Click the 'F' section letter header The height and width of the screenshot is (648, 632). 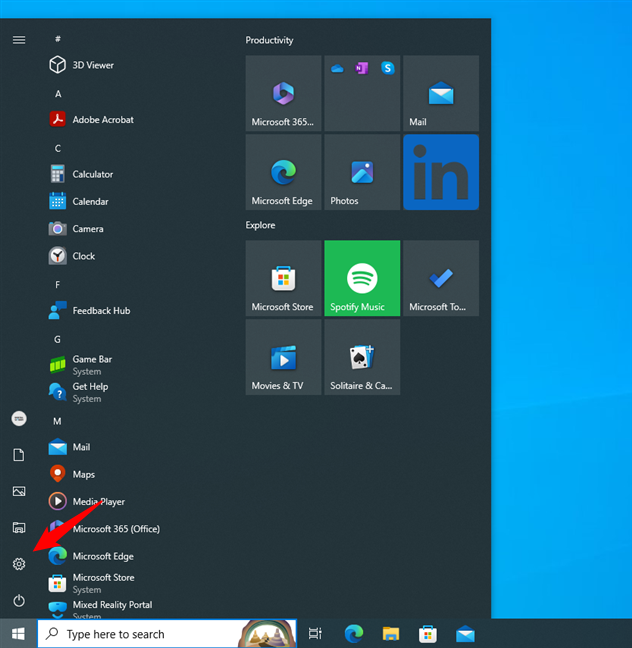57,284
